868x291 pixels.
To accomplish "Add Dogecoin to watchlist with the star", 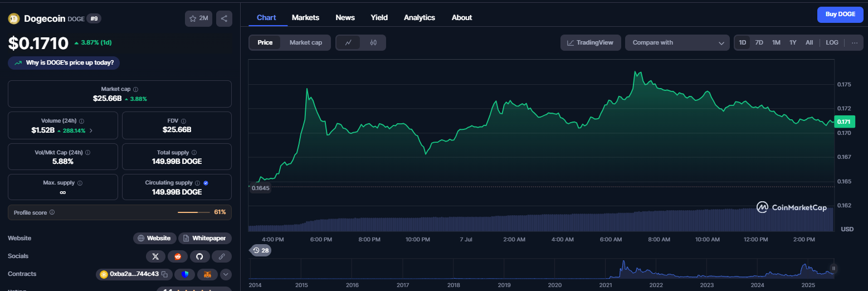I will (x=198, y=18).
